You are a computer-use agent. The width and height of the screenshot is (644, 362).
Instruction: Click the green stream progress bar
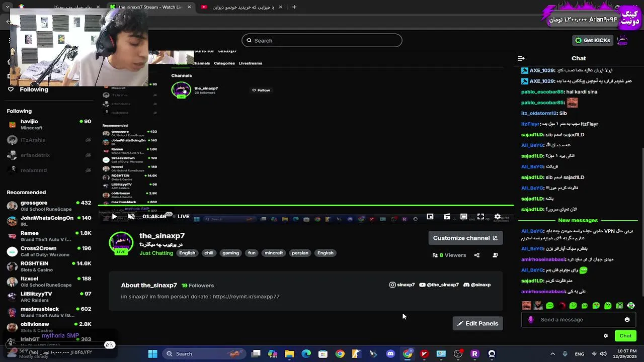click(305, 205)
